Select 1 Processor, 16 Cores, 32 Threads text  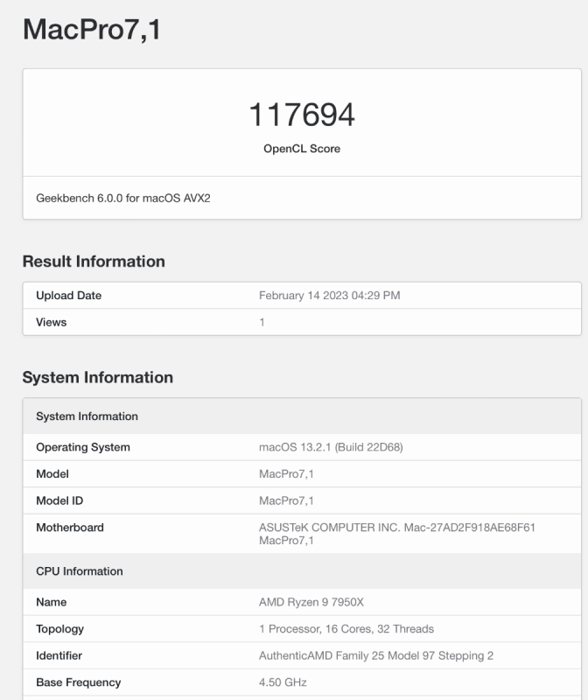pos(346,629)
